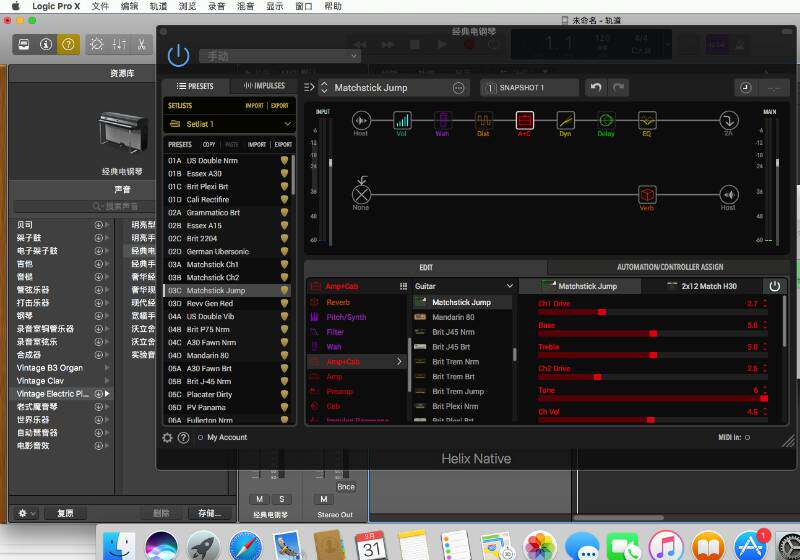Click the Verb block on lower path

click(647, 195)
